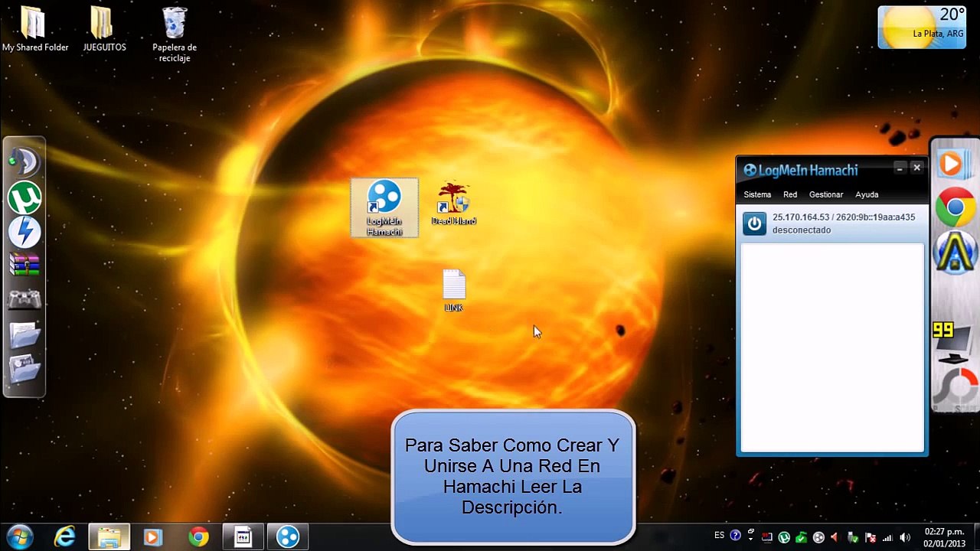Click the network signal tray icon
Viewport: 980px width, 551px height.
(887, 537)
